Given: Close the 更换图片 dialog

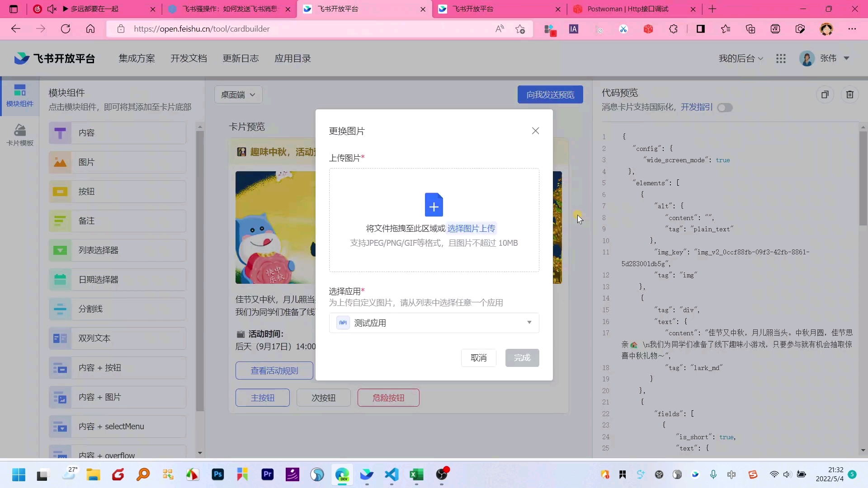Looking at the screenshot, I should (535, 131).
